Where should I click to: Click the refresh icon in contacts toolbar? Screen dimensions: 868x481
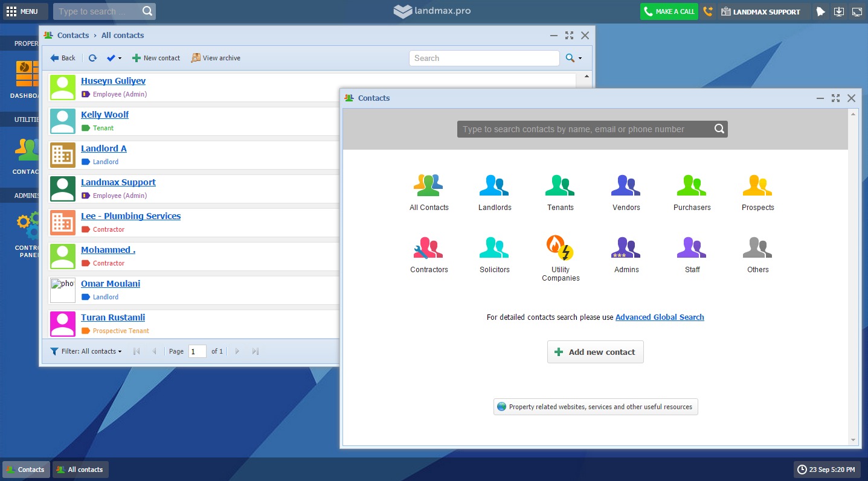point(92,58)
